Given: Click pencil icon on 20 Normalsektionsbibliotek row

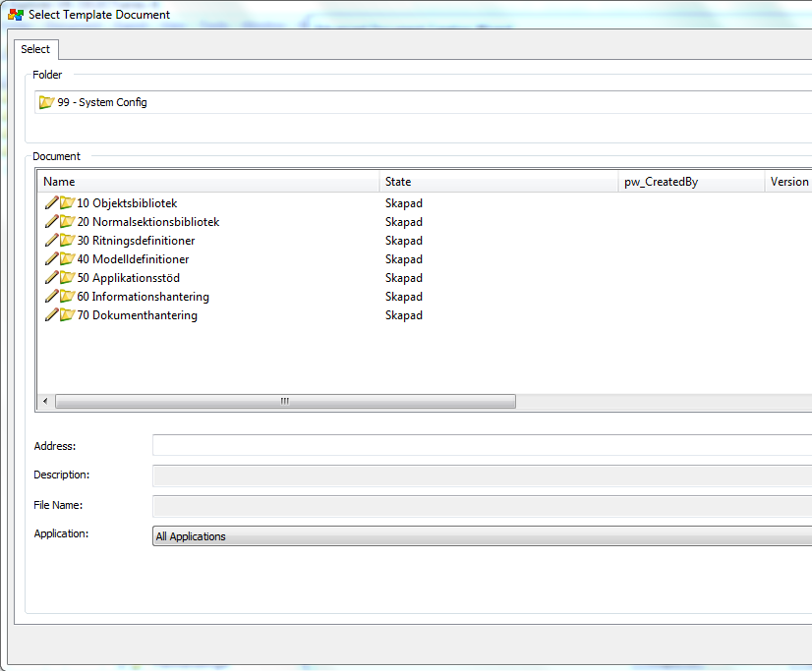Looking at the screenshot, I should 51,221.
